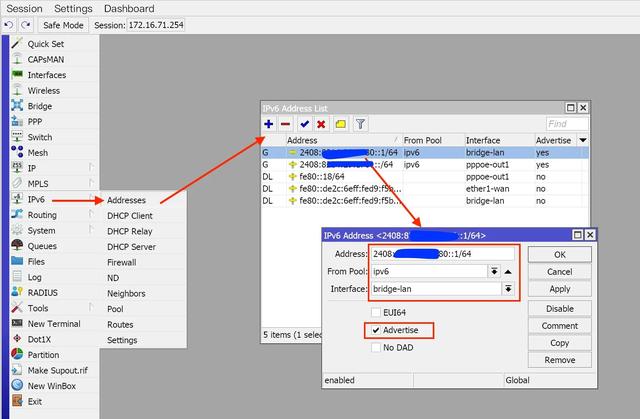The image size is (640, 419).
Task: Click Apply in IPv6 Address dialog
Action: [560, 289]
